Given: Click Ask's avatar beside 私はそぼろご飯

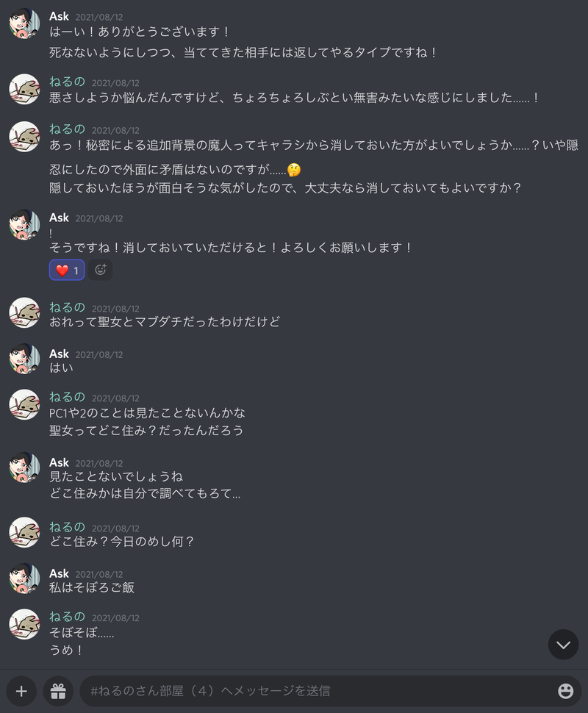Looking at the screenshot, I should click(24, 578).
